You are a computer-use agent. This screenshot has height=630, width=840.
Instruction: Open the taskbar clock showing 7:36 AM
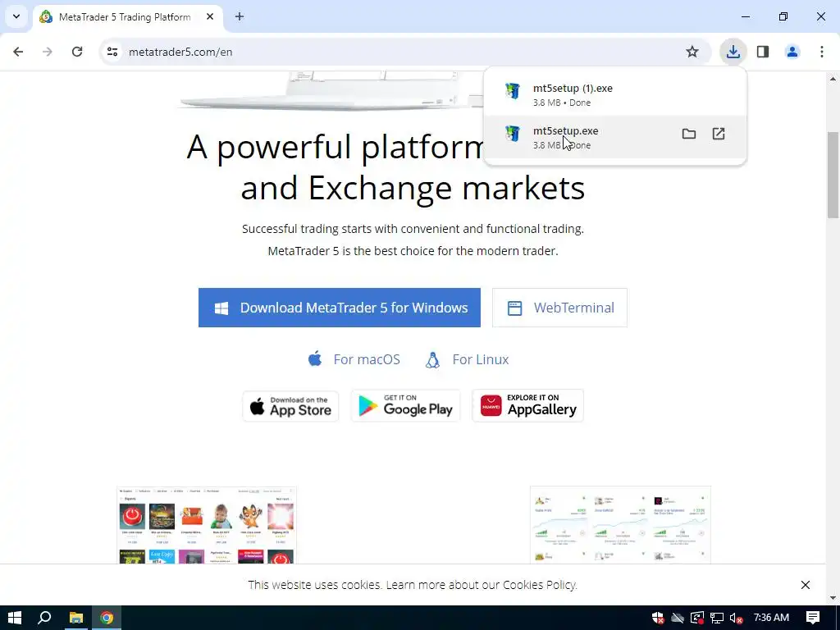[771, 618]
